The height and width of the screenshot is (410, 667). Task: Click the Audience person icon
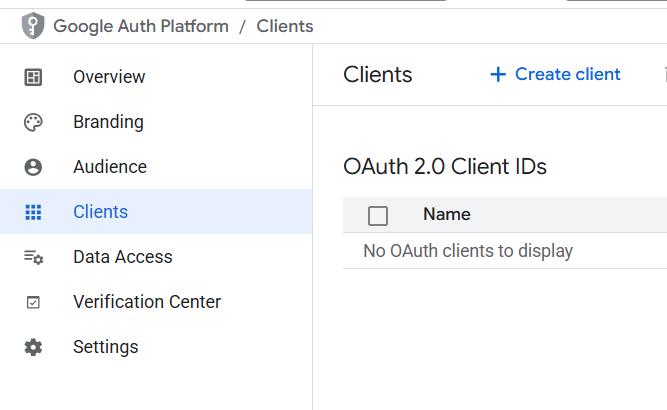click(33, 167)
